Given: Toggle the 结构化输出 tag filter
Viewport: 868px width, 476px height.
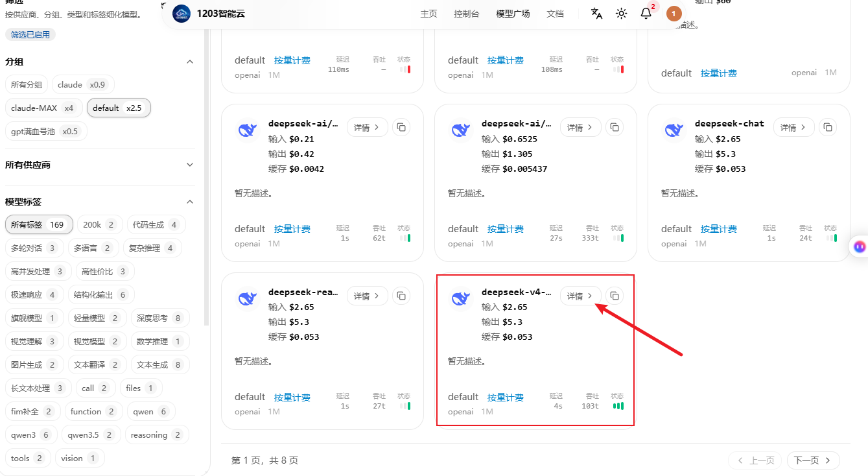Looking at the screenshot, I should pos(100,295).
